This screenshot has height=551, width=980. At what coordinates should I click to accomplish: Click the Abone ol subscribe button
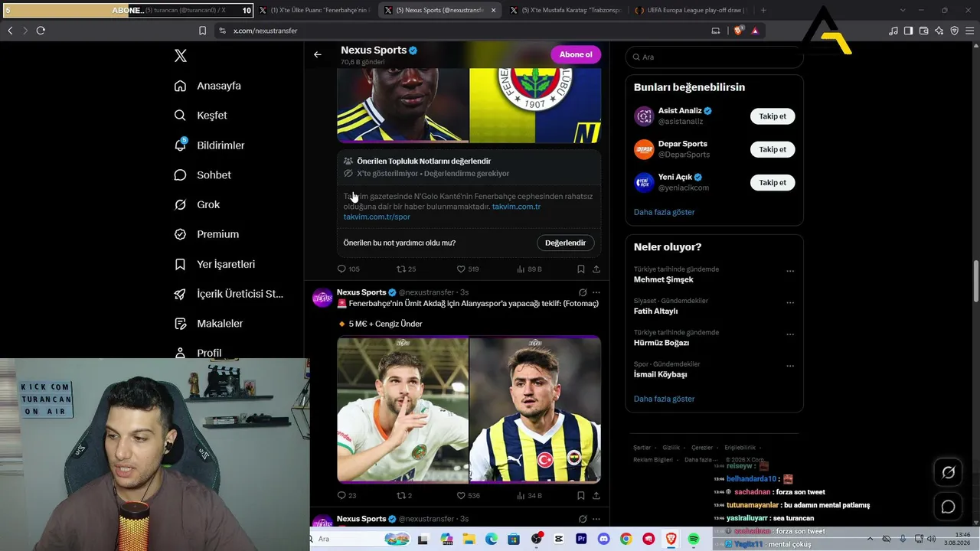point(576,54)
